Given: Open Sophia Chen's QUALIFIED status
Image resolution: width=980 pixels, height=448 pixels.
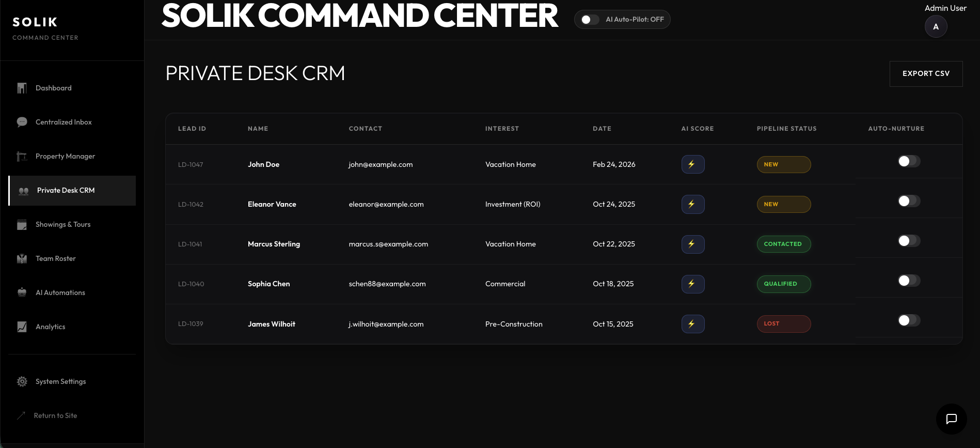Looking at the screenshot, I should 784,284.
